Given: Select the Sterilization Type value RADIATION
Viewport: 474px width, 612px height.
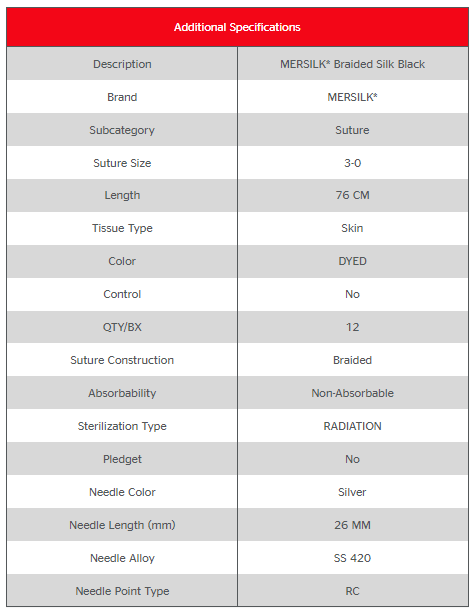Looking at the screenshot, I should point(352,426).
